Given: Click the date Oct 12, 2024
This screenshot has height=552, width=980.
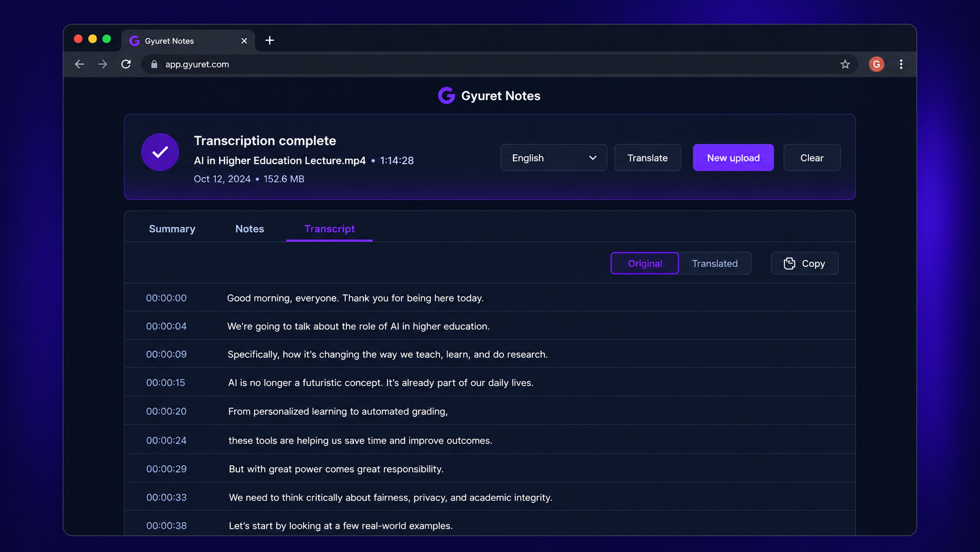Looking at the screenshot, I should (222, 179).
